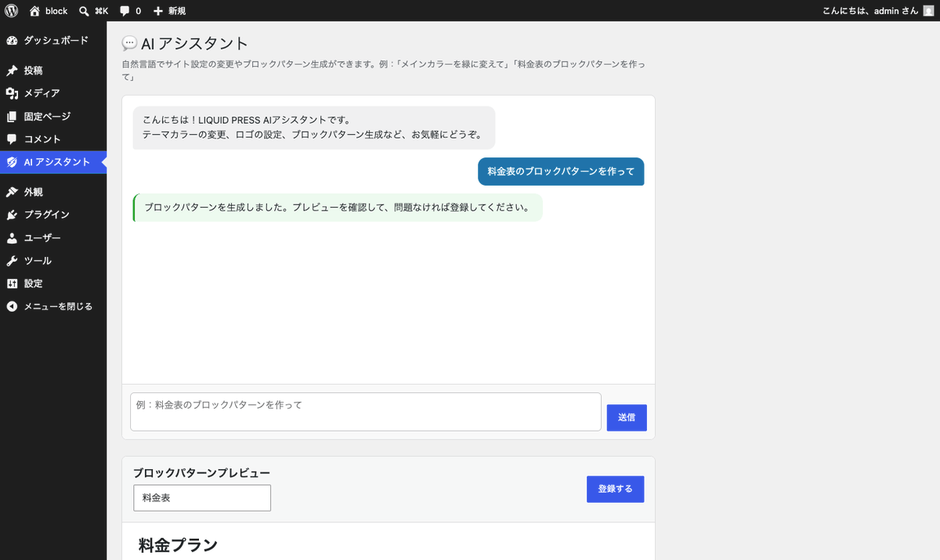Viewport: 940px width, 560px height.
Task: Click 新規 in the admin bar
Action: point(176,11)
